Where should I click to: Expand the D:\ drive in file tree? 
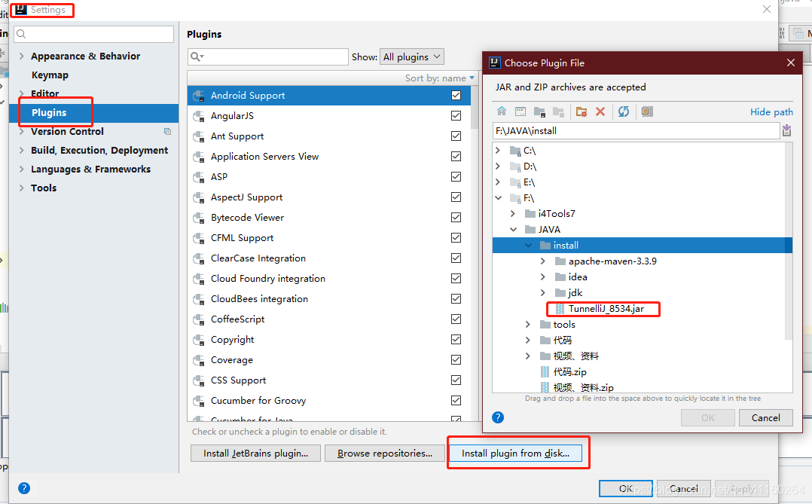pyautogui.click(x=498, y=166)
